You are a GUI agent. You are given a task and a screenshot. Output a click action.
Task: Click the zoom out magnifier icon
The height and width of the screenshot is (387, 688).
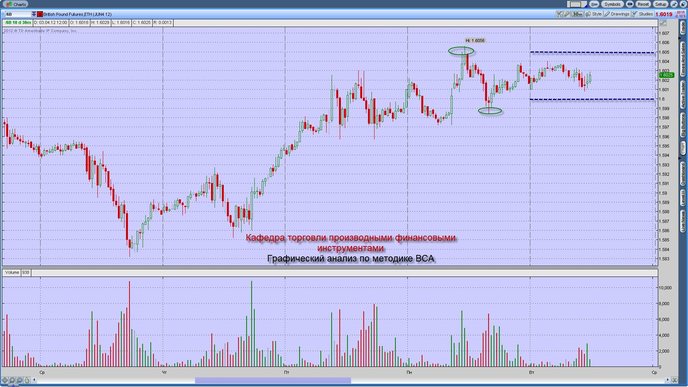click(19, 380)
